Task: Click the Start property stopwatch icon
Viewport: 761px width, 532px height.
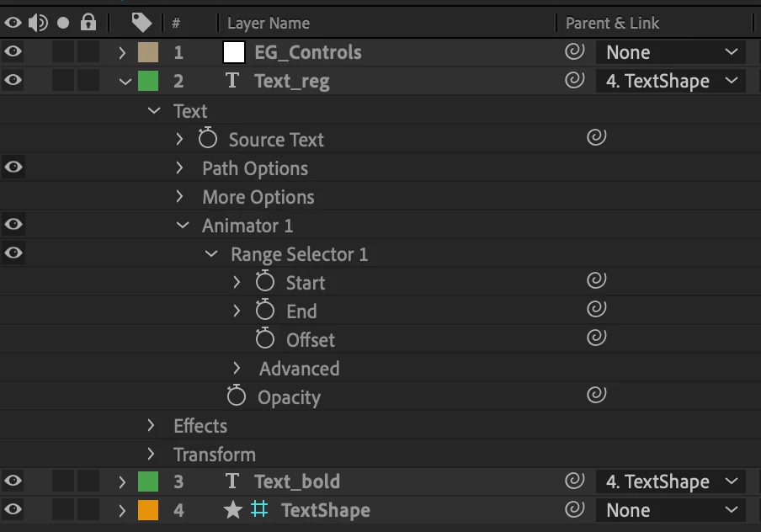Action: [x=265, y=282]
